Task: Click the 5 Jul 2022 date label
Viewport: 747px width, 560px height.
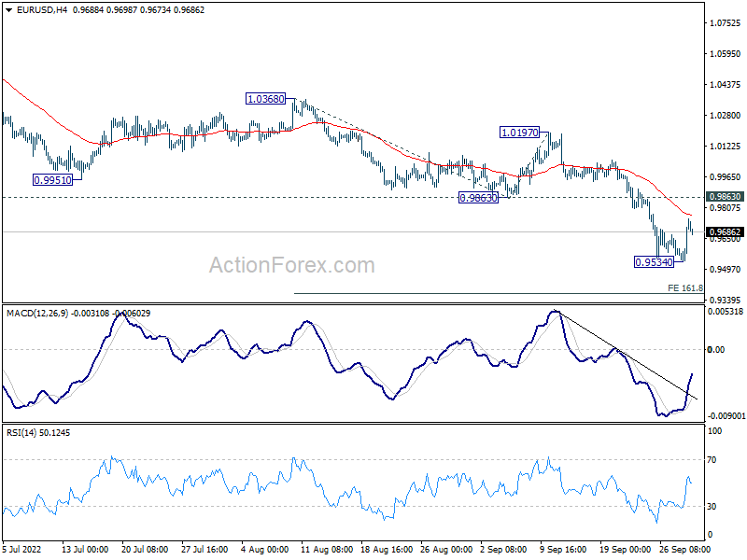Action: click(x=21, y=549)
